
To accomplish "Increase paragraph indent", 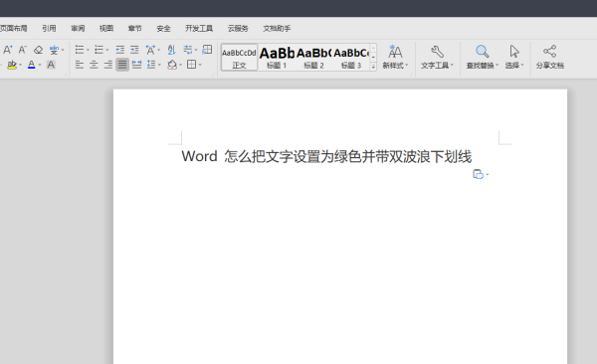I will click(134, 50).
